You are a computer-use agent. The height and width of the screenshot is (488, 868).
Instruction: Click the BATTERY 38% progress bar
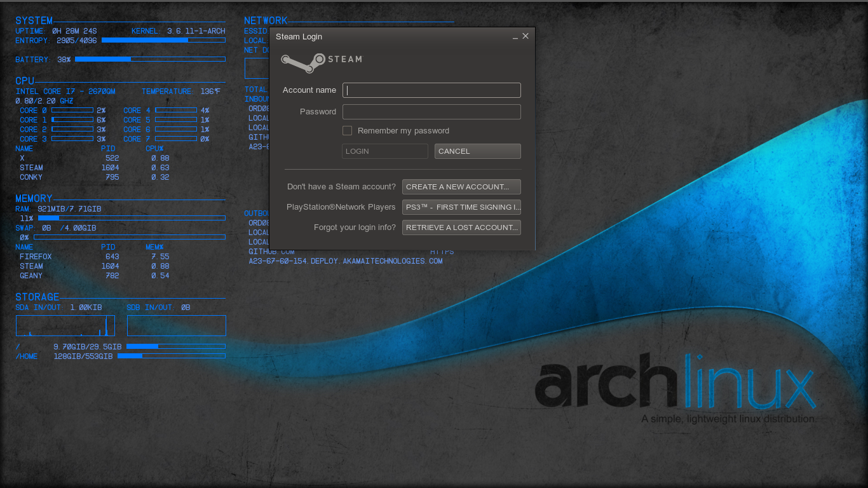coord(150,59)
